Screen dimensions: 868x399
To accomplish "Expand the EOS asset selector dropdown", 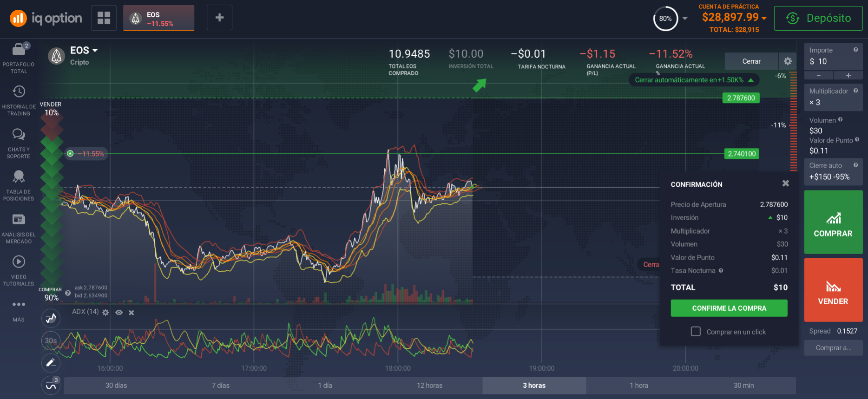I will [x=95, y=50].
